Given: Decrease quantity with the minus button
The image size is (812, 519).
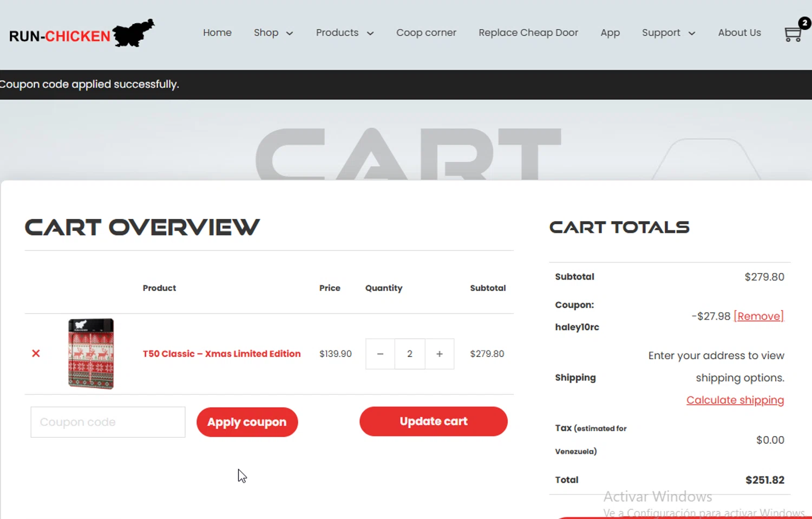Looking at the screenshot, I should (380, 354).
